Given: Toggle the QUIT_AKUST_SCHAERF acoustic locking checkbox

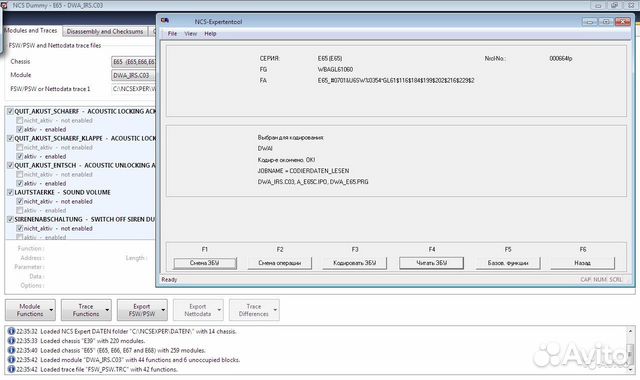Looking at the screenshot, I should (10, 111).
